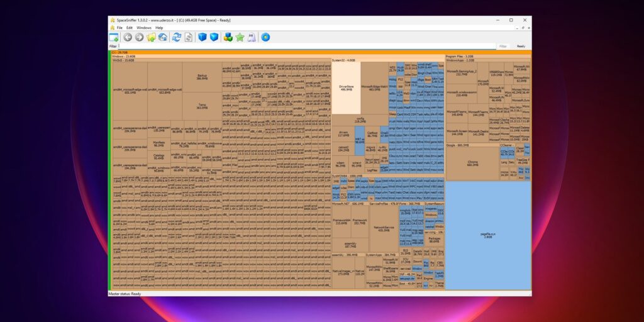Click the SpaceSniffer title bar icon
Image resolution: width=644 pixels, height=322 pixels.
112,19
